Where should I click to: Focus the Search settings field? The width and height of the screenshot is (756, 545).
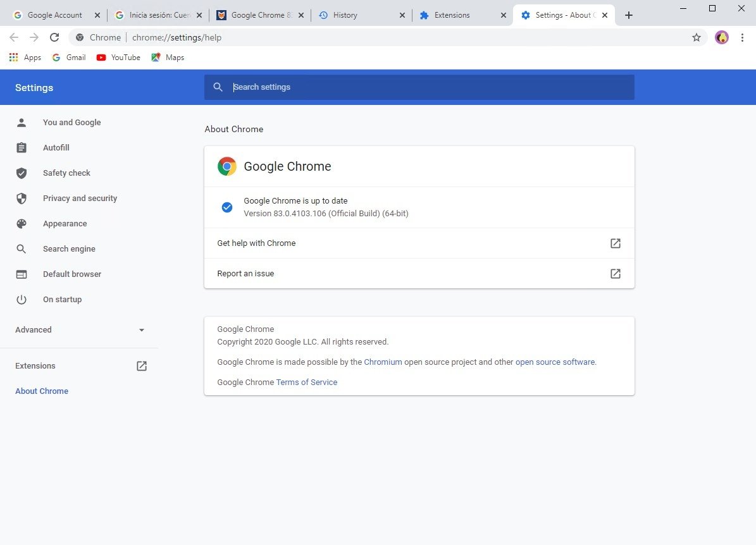pos(419,87)
